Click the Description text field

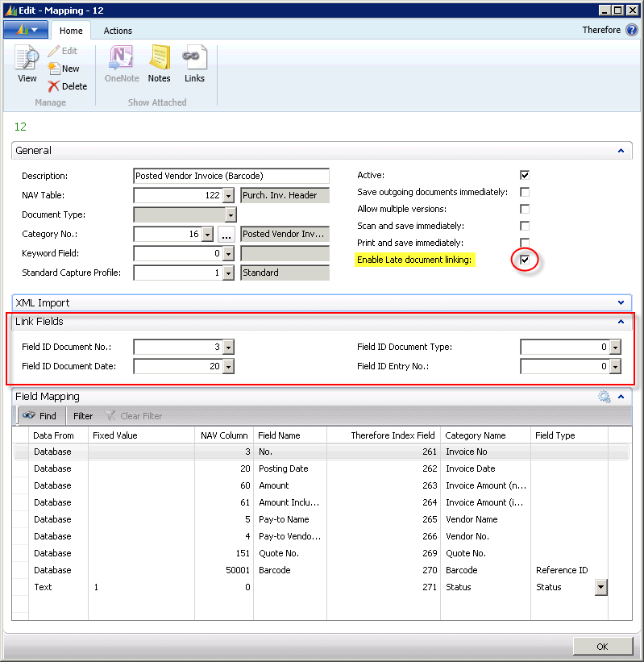231,176
